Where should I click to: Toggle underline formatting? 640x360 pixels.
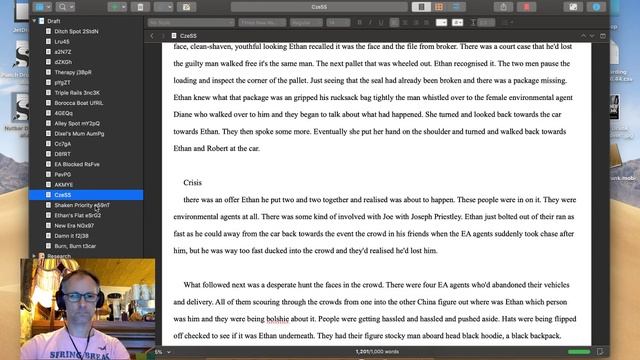point(381,22)
